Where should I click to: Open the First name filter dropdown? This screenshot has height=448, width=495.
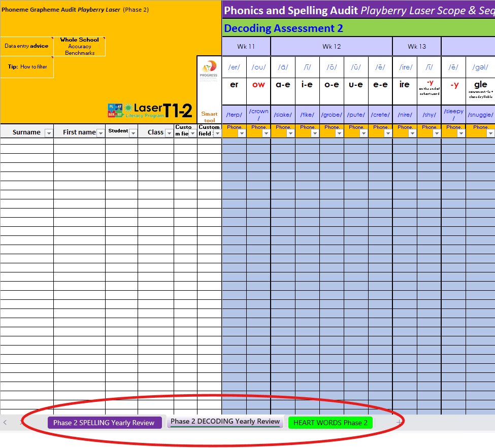pos(100,134)
